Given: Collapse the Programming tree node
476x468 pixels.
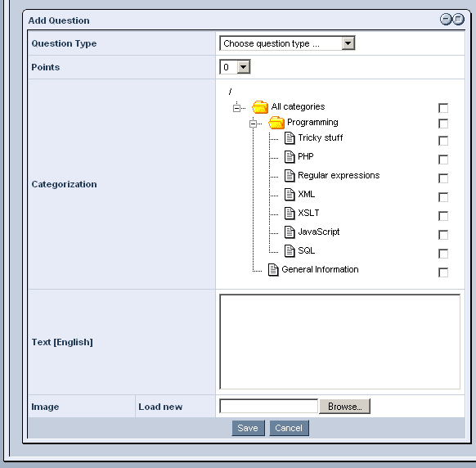Looking at the screenshot, I should click(253, 124).
